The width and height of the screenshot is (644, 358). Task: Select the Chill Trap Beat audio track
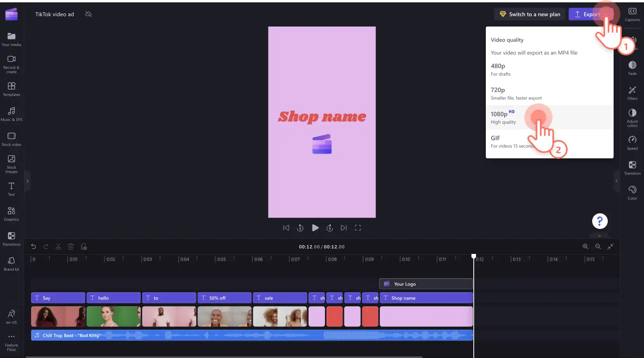(x=252, y=335)
